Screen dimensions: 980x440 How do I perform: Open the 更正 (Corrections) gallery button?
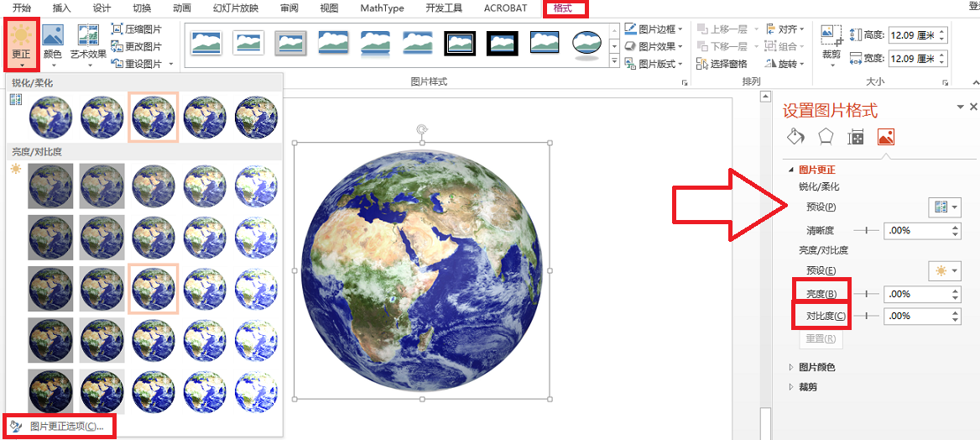click(21, 42)
